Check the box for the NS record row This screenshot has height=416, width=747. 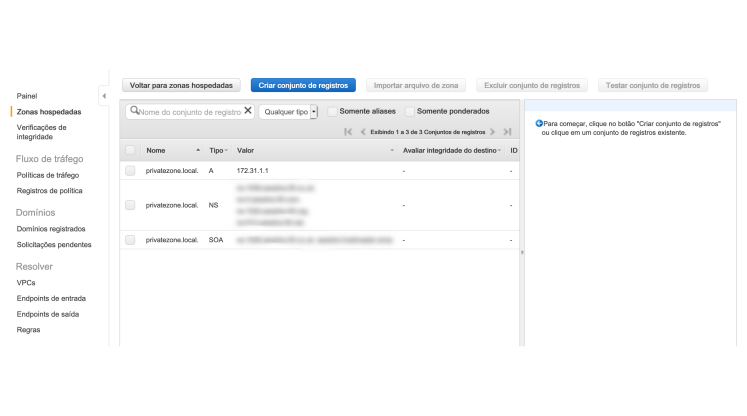click(x=131, y=205)
